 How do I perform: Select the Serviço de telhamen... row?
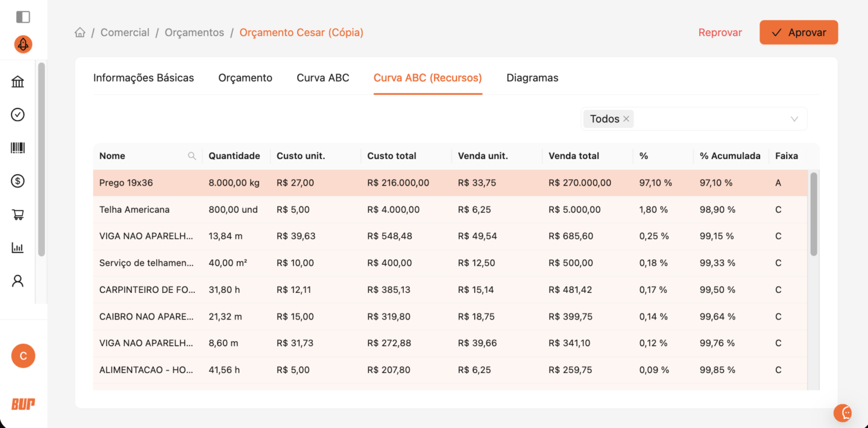coord(450,263)
